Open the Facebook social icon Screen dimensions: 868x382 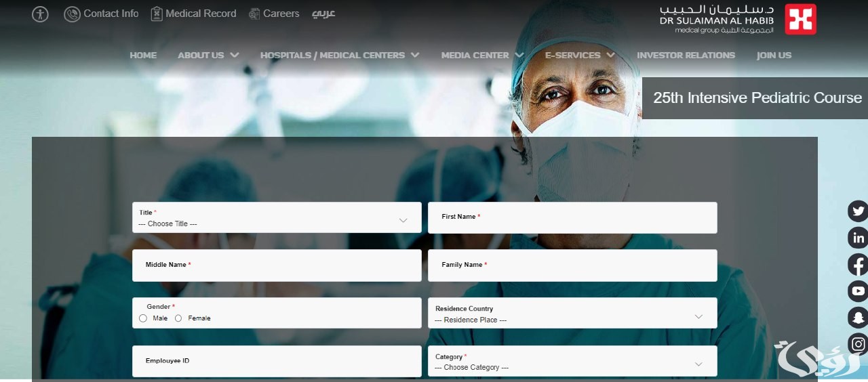[859, 264]
